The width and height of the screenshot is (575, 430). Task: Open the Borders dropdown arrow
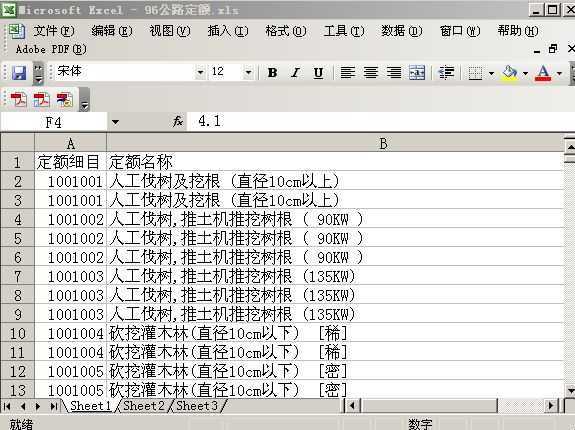point(491,73)
